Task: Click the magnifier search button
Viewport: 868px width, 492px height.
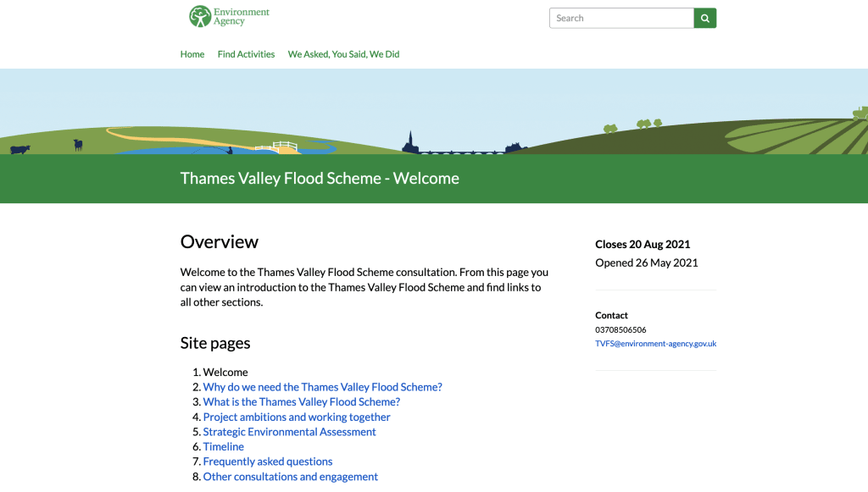Action: (x=704, y=19)
